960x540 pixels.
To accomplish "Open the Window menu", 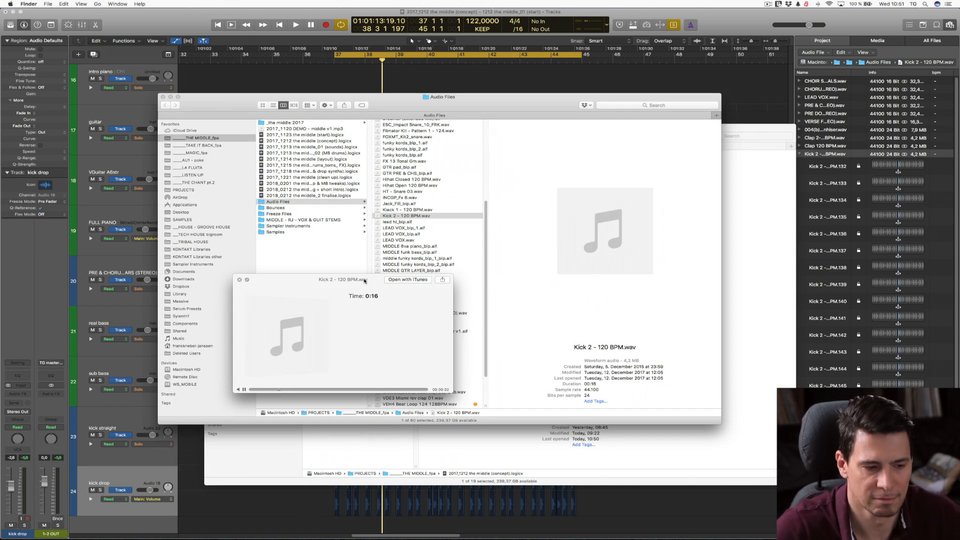I will click(118, 4).
